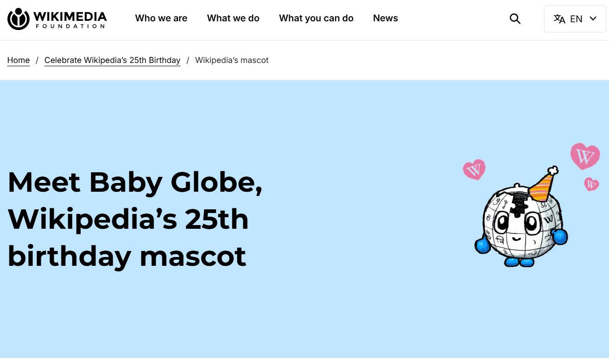Click the WIKIMEDIA wordmark text in header

pyautogui.click(x=70, y=17)
